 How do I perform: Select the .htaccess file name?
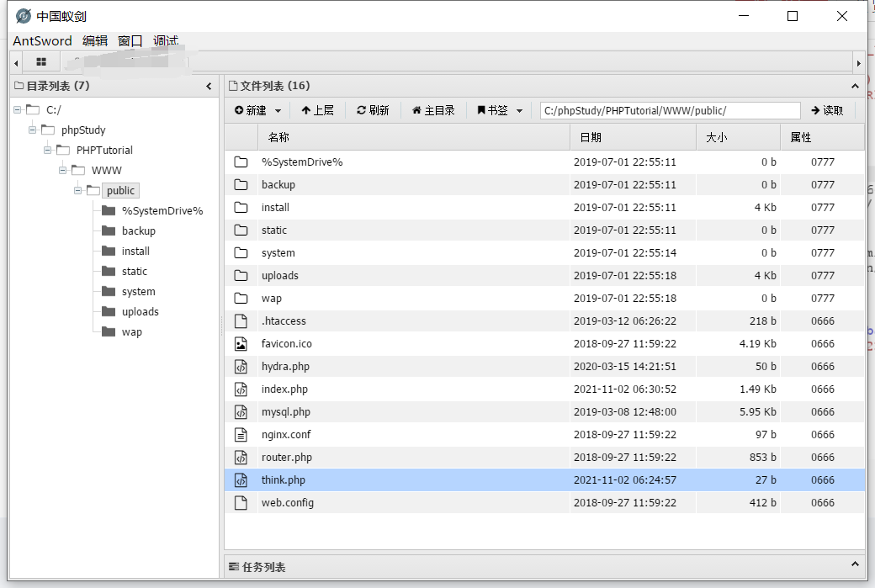[284, 321]
